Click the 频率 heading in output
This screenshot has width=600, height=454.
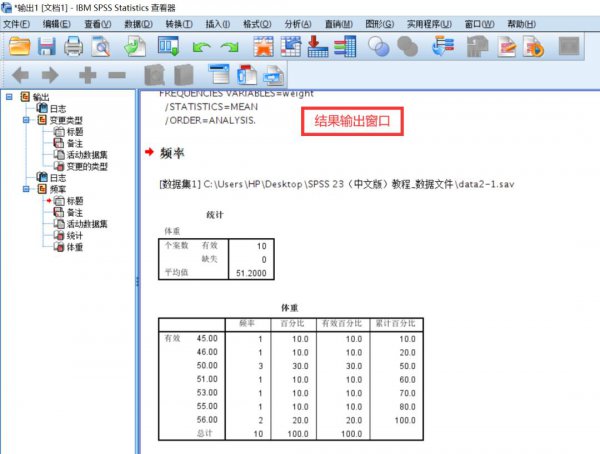tap(172, 153)
